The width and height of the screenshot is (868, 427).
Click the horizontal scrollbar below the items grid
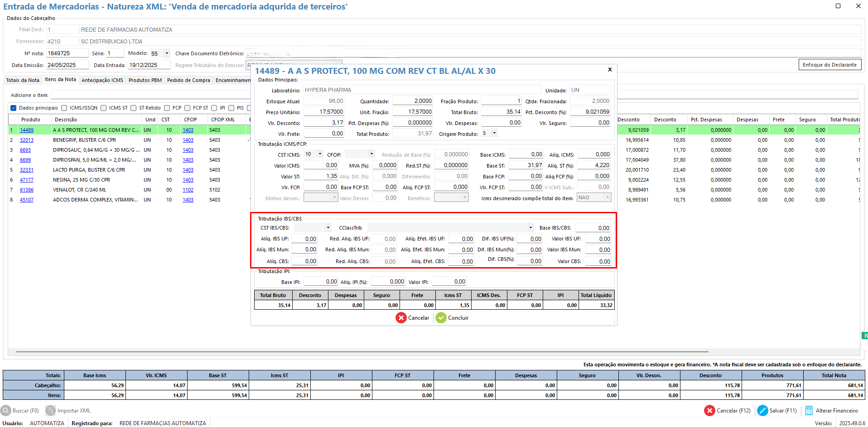pos(362,351)
